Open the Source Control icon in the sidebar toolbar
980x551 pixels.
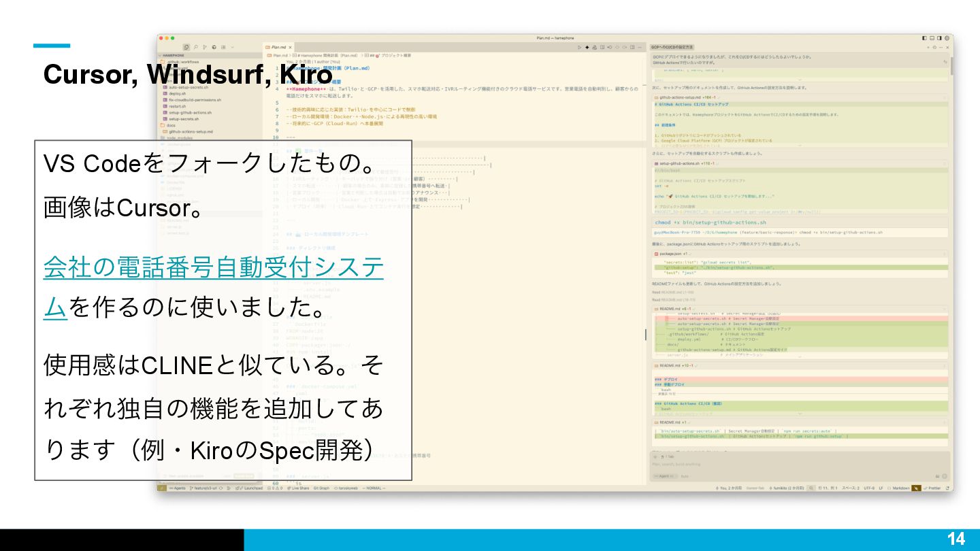[205, 47]
